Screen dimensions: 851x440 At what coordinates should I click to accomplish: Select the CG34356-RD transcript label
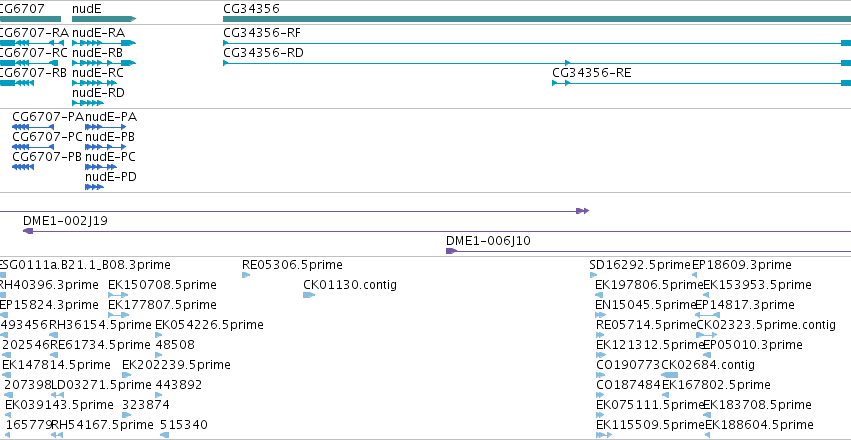pos(263,53)
